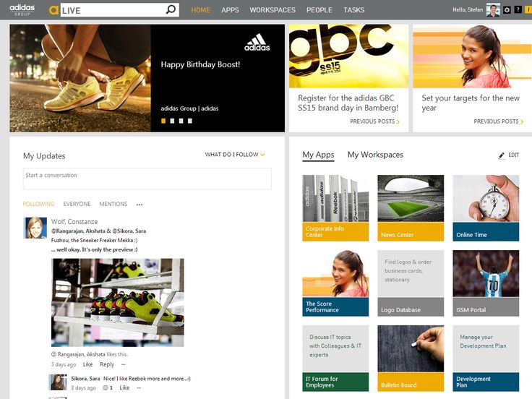Open the Logo Database app tile
The height and width of the screenshot is (399, 532).
pos(411,283)
